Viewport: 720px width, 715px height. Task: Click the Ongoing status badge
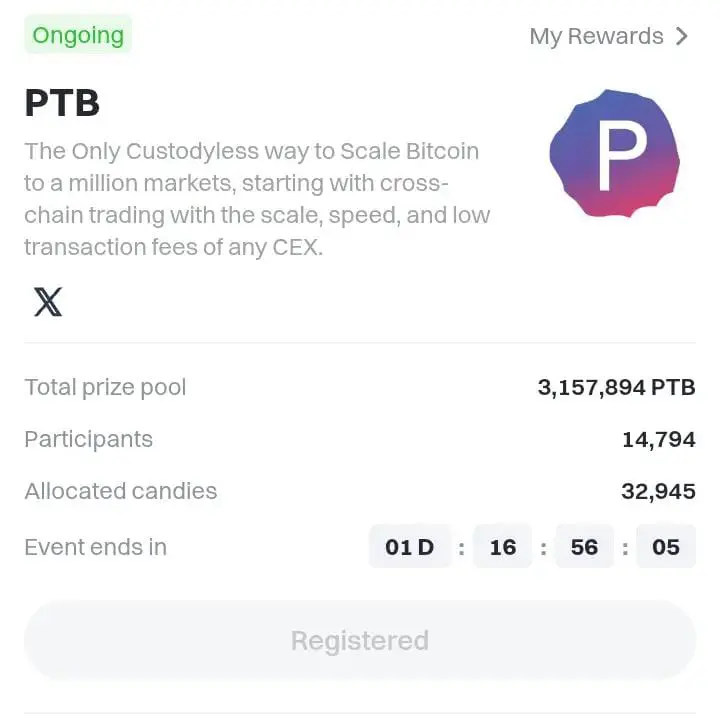coord(78,34)
